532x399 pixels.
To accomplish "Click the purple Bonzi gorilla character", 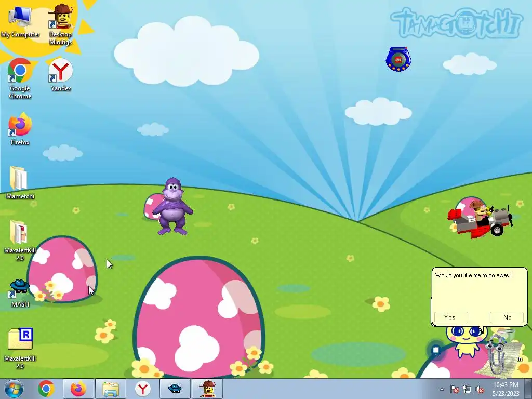I will click(x=172, y=206).
